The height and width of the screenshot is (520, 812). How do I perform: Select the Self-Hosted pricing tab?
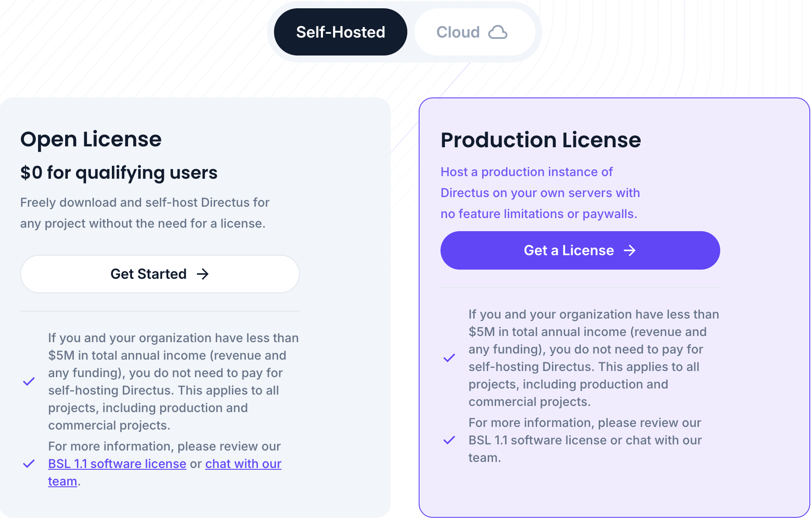(x=340, y=32)
